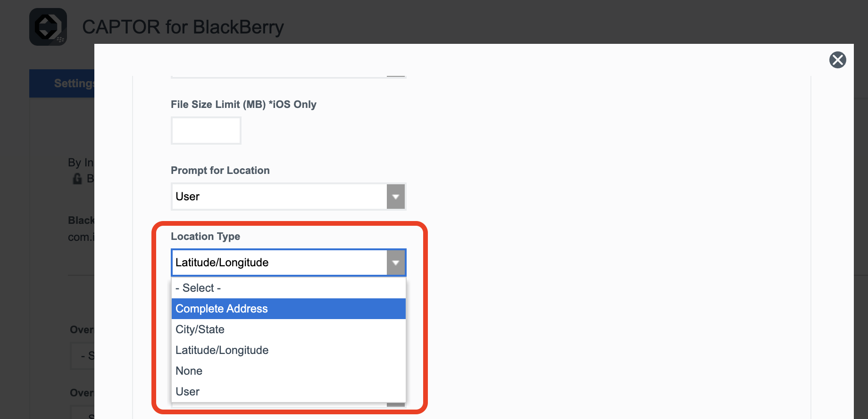Click the Location Type label
868x419 pixels.
tap(205, 236)
